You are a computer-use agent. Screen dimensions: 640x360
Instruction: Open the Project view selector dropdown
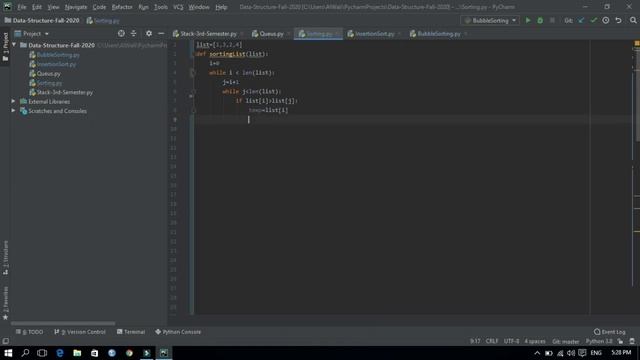[x=32, y=33]
